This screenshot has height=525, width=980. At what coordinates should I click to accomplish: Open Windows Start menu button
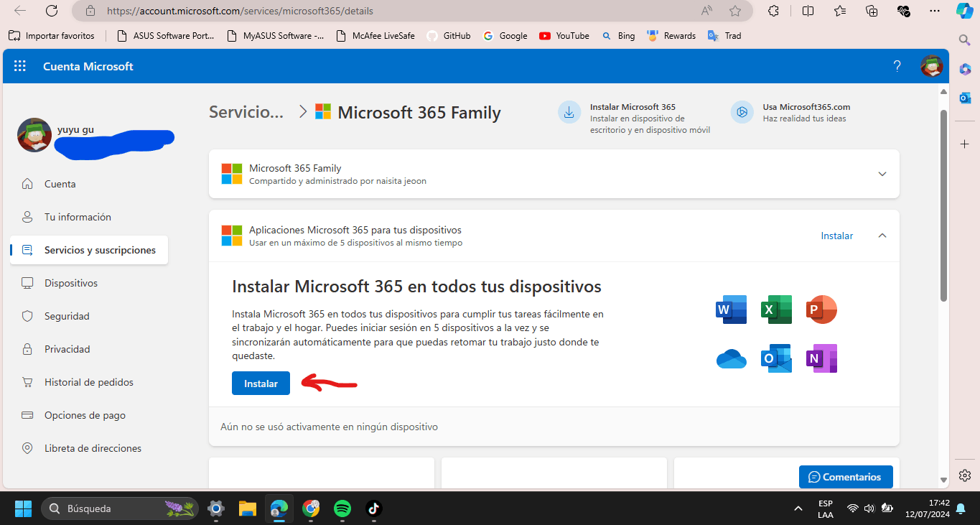23,508
